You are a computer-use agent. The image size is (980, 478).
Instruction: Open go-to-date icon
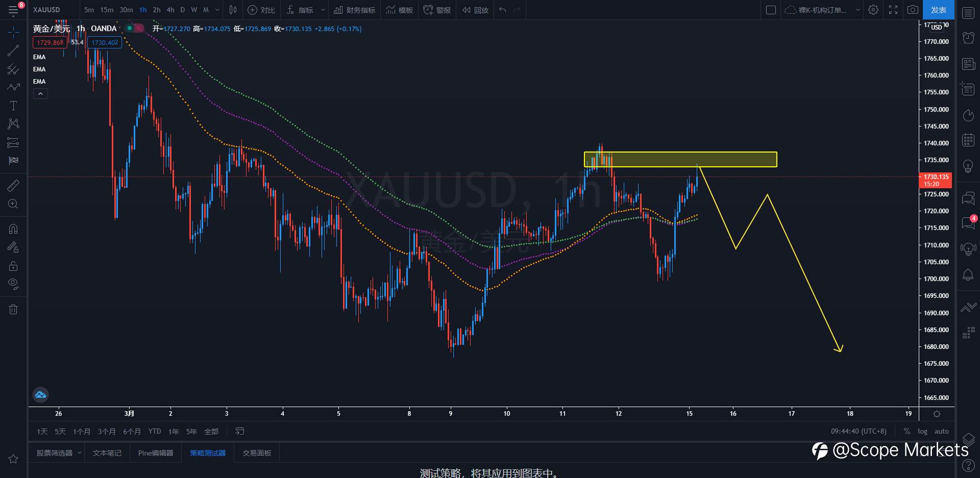point(239,432)
